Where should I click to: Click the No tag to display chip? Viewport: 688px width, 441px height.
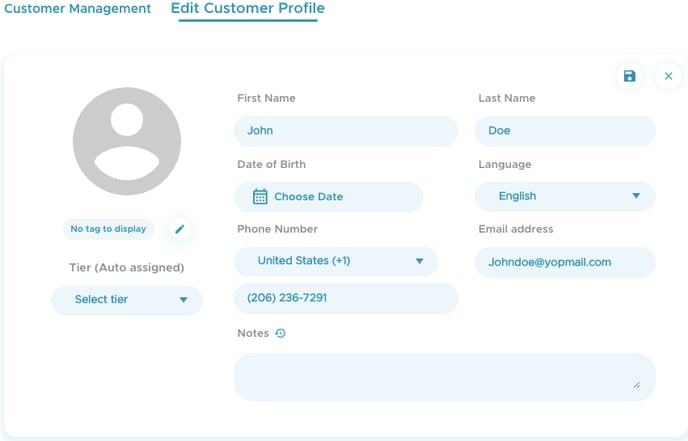tap(108, 229)
